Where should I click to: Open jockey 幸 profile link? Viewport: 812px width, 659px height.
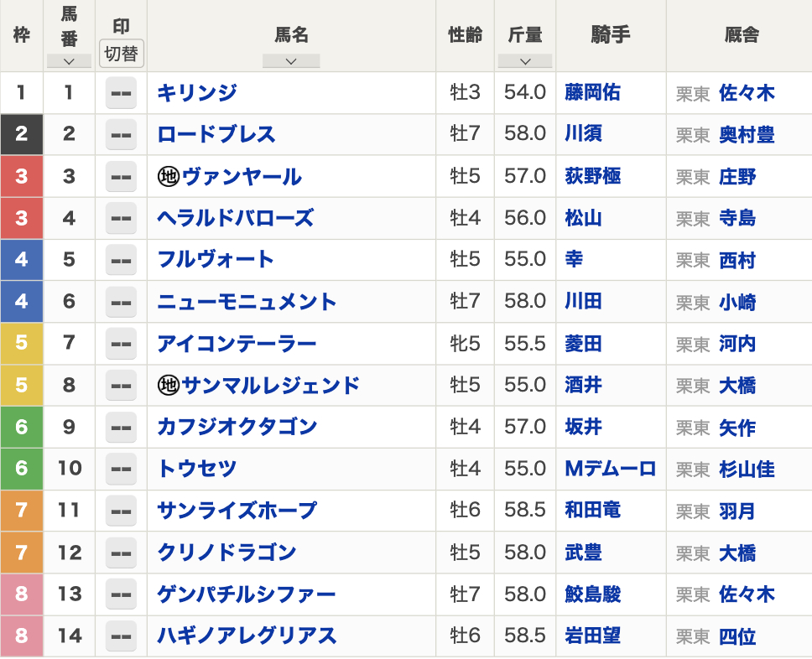574,259
